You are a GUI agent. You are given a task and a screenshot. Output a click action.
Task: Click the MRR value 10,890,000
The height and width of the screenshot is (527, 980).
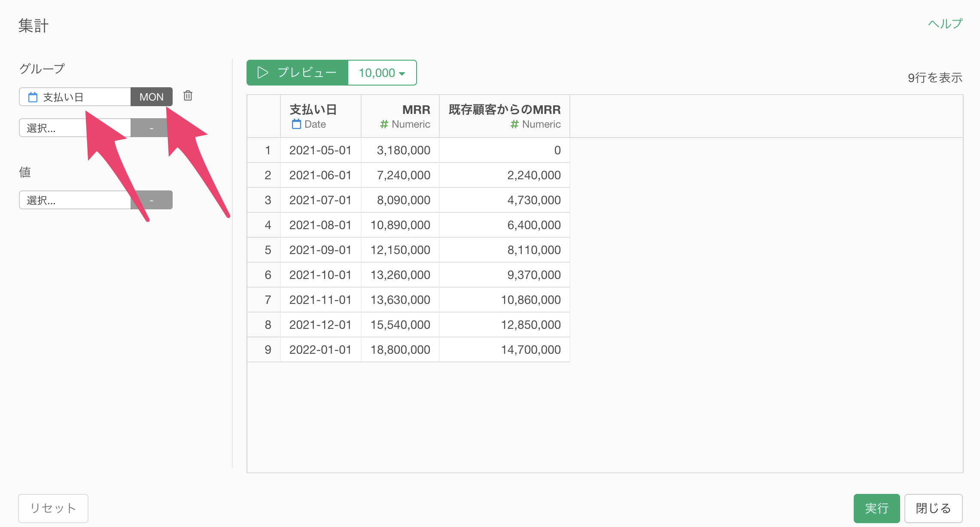(x=400, y=225)
